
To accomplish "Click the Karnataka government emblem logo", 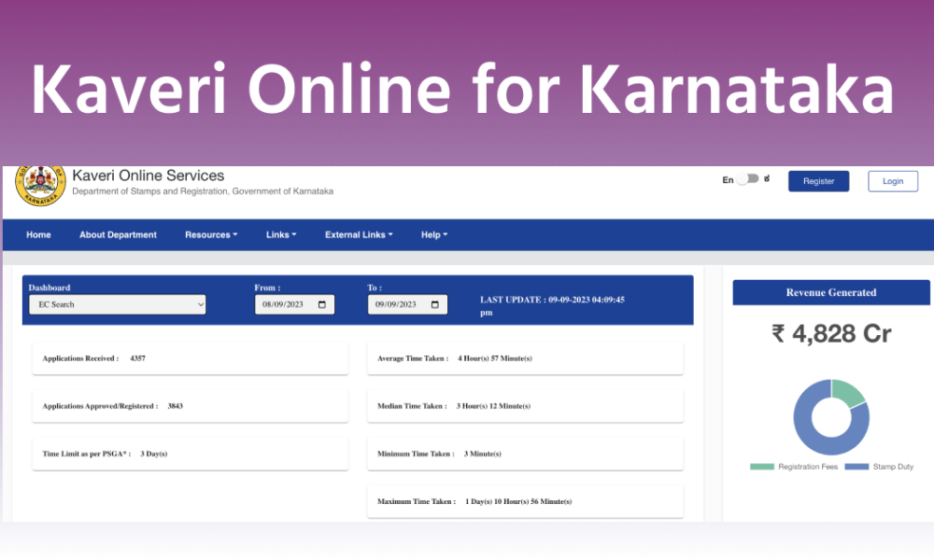I will [x=41, y=184].
